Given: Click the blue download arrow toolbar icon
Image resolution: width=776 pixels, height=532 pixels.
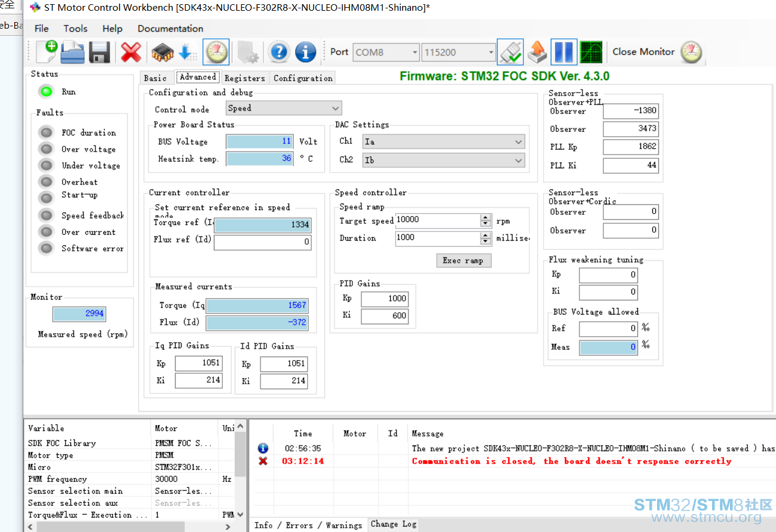Looking at the screenshot, I should (x=188, y=52).
